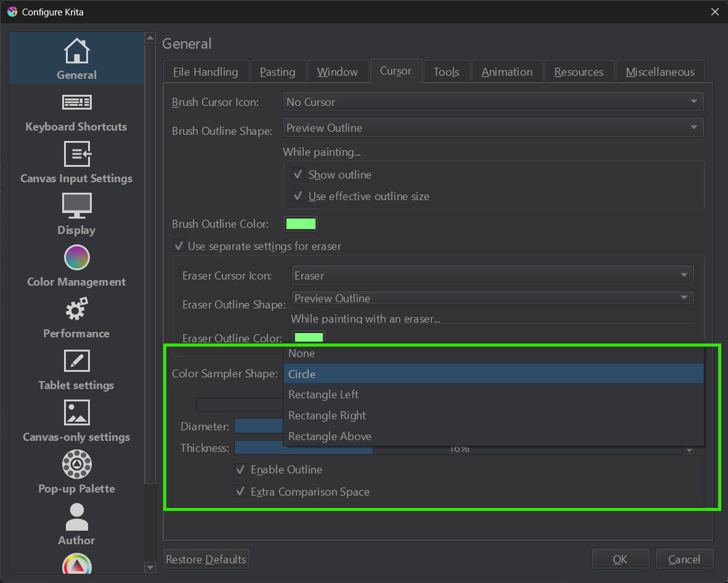Open the Brush Outline Shape dropdown

click(493, 128)
